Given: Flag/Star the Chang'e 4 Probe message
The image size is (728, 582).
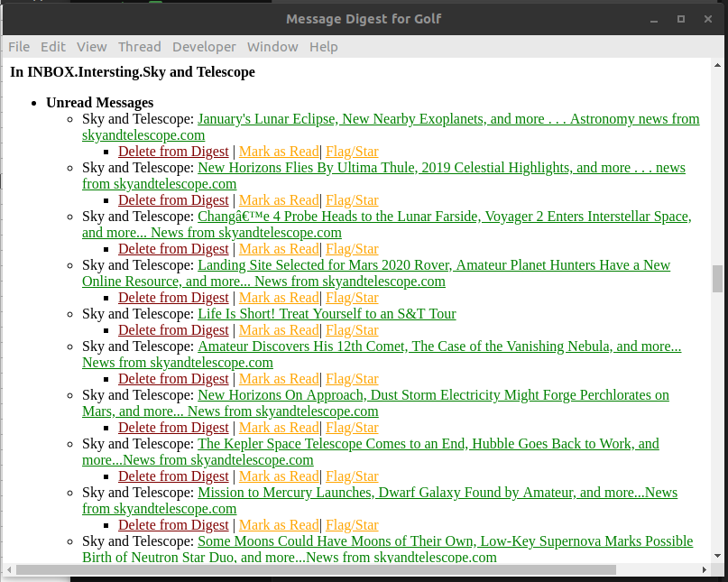Looking at the screenshot, I should pyautogui.click(x=352, y=249).
